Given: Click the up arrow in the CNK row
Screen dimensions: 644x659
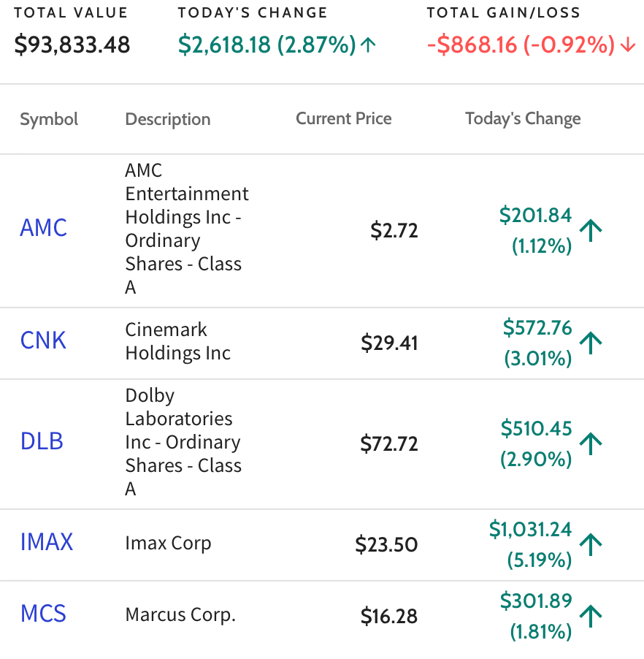Looking at the screenshot, I should [x=591, y=343].
